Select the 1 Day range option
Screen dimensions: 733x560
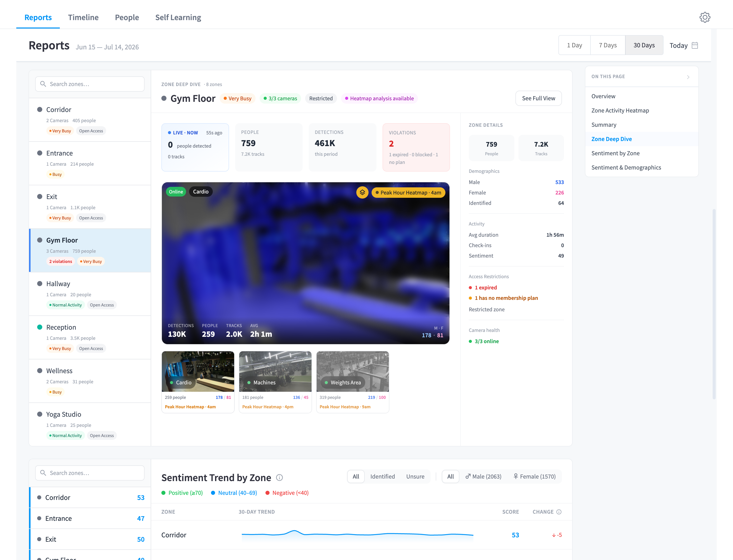pyautogui.click(x=574, y=45)
